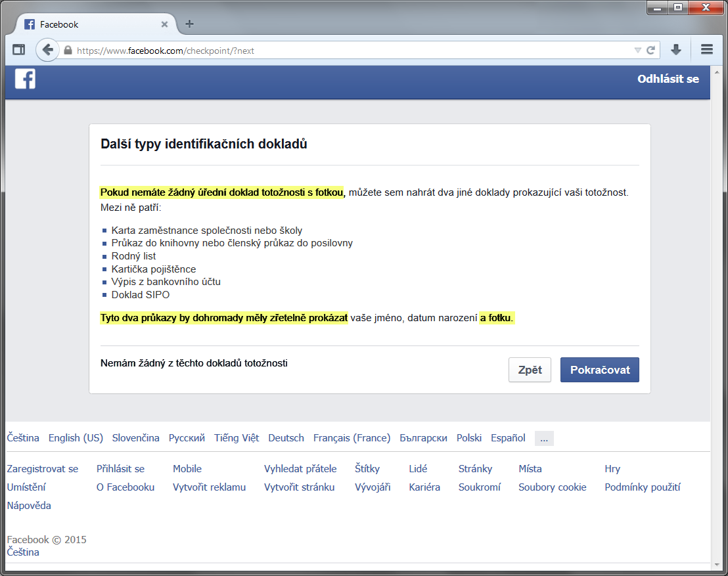Open Vytvořit reklamu footer link
The image size is (728, 576).
pos(210,487)
